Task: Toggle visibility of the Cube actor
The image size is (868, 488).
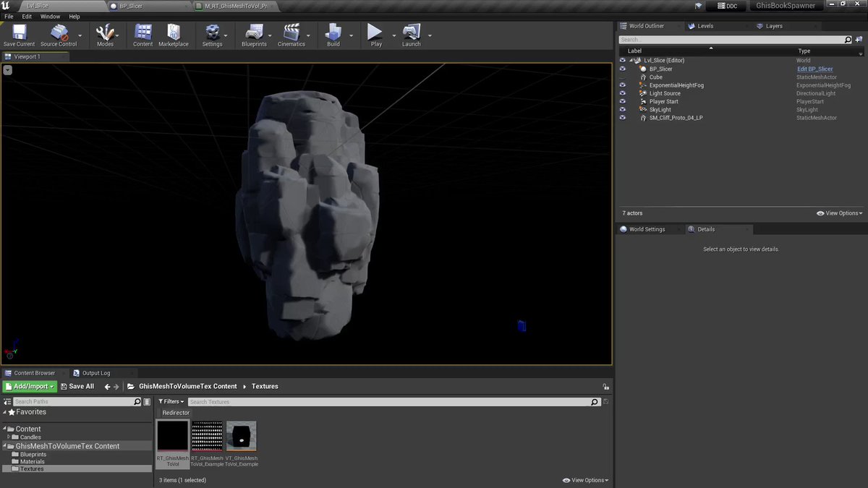Action: click(x=622, y=77)
